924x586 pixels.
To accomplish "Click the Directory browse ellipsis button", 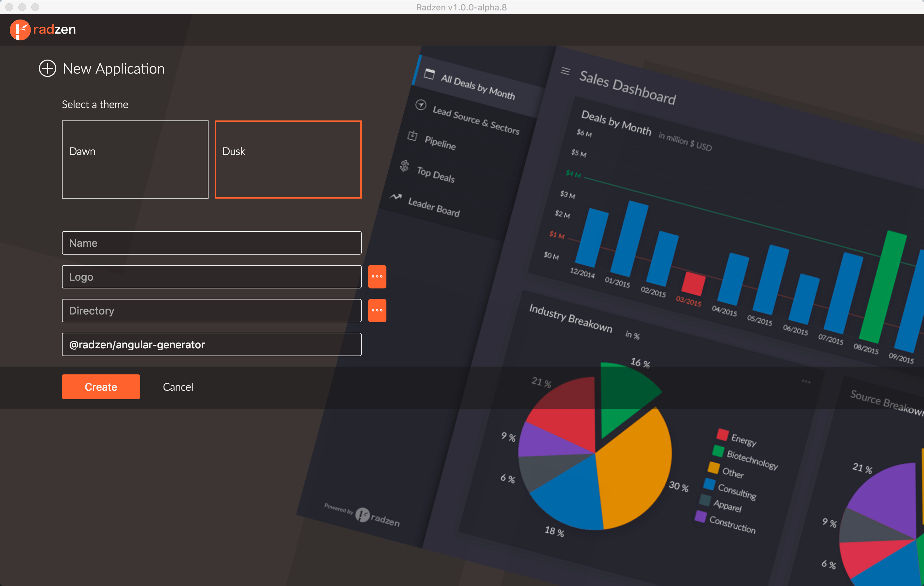I will tap(377, 310).
